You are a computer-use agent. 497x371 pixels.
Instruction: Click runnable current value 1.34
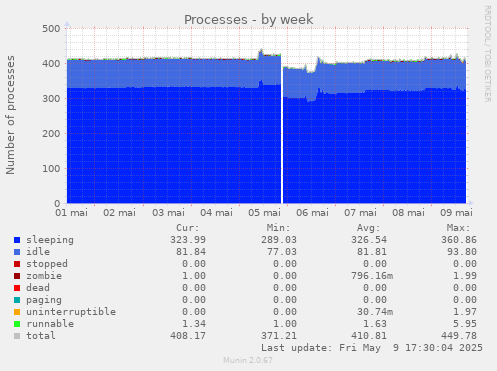point(194,324)
